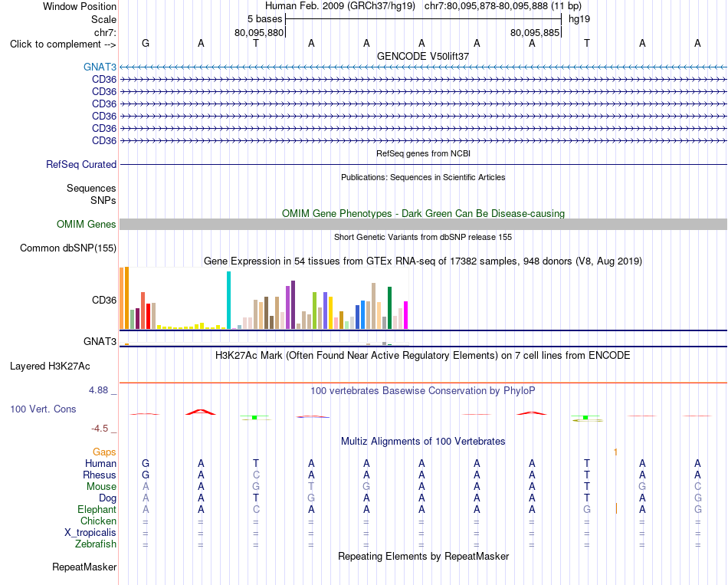Select the Zebrafish species label
The image size is (728, 585).
[x=96, y=544]
